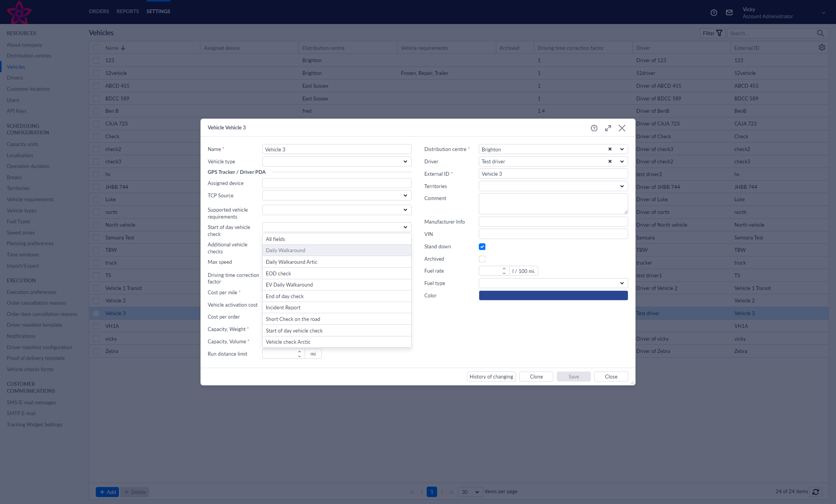
Task: Click the search magnifier icon
Action: 820,33
